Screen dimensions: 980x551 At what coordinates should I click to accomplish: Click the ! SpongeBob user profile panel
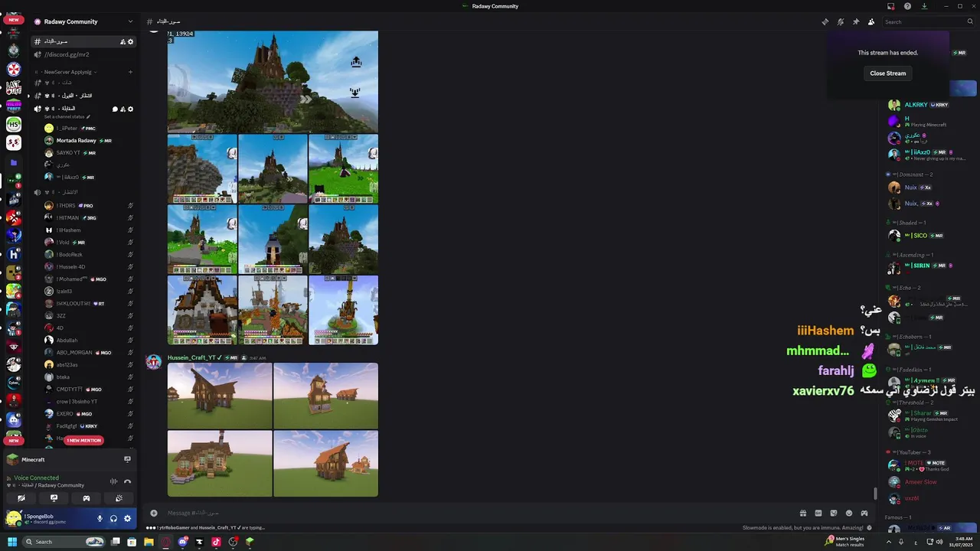pos(47,519)
